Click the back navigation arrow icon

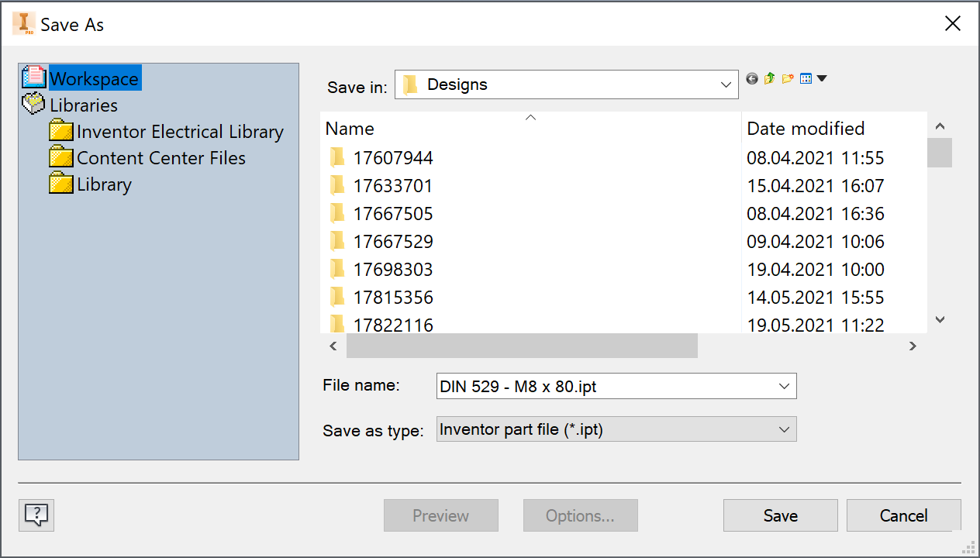pos(751,78)
